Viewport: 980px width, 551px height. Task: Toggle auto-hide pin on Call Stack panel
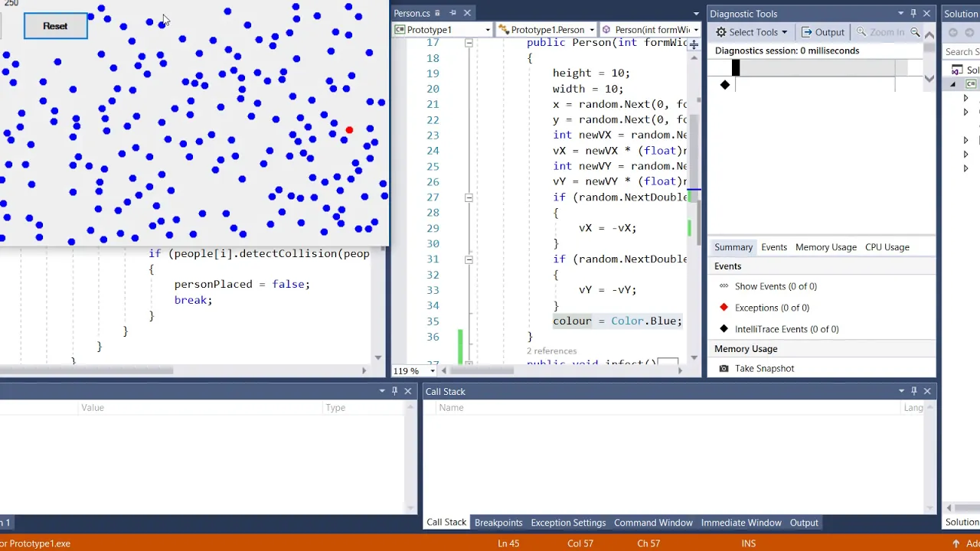(x=914, y=391)
